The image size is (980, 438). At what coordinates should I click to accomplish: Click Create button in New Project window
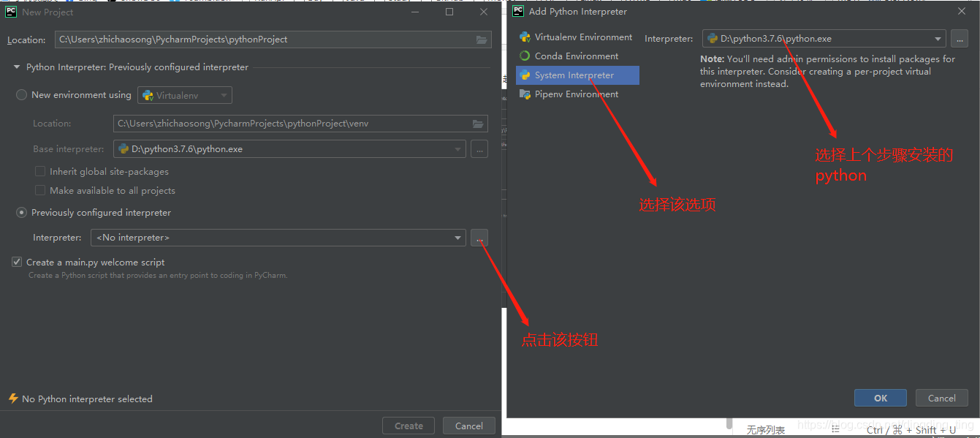[x=409, y=426]
